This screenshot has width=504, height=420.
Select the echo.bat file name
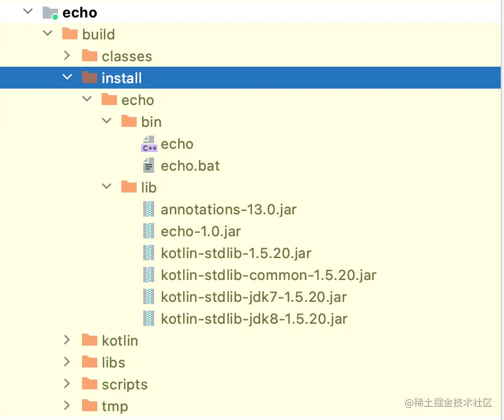190,166
